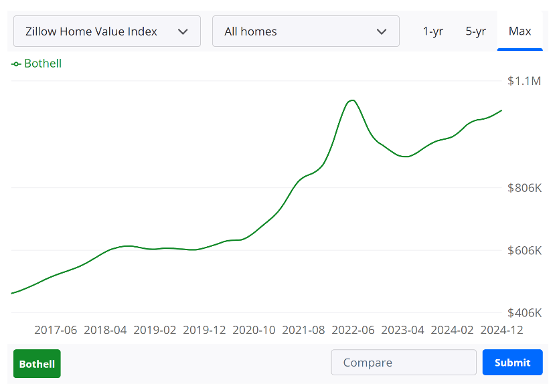Focus the Compare input field
The width and height of the screenshot is (557, 392).
(404, 362)
